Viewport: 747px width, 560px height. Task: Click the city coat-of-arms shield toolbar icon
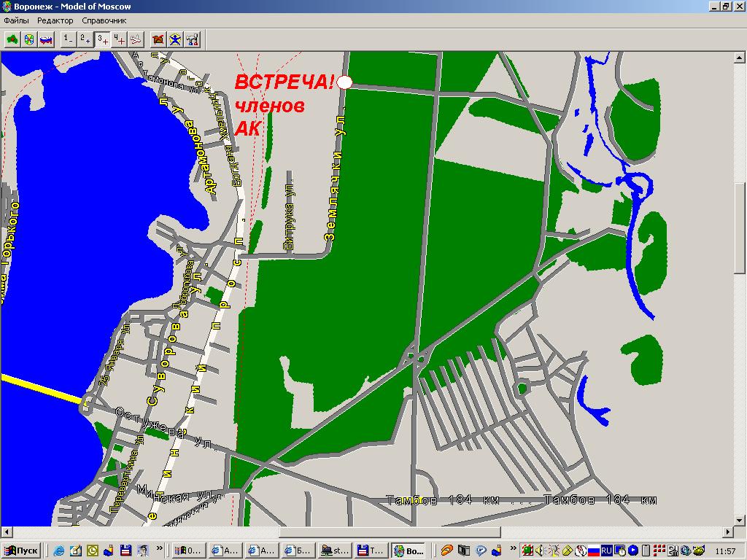click(29, 39)
